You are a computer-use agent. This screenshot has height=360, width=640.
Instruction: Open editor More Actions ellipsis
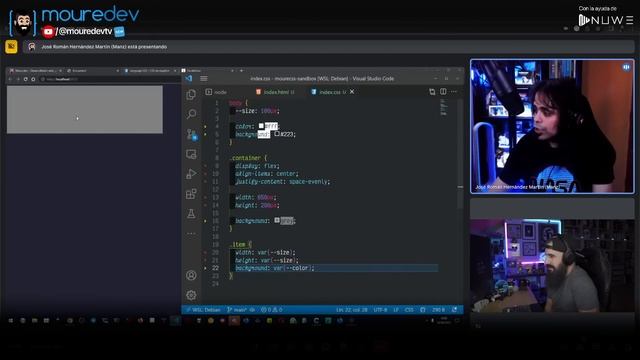coord(454,92)
